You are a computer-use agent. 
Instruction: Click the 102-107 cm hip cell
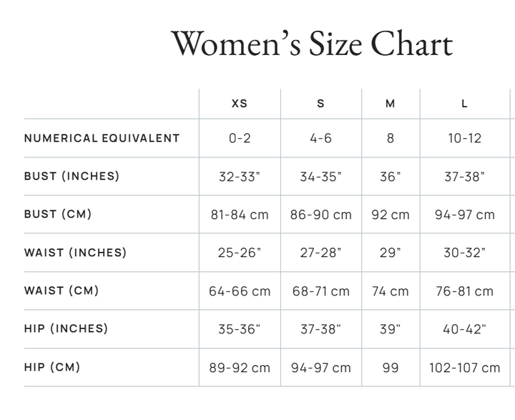pos(465,368)
